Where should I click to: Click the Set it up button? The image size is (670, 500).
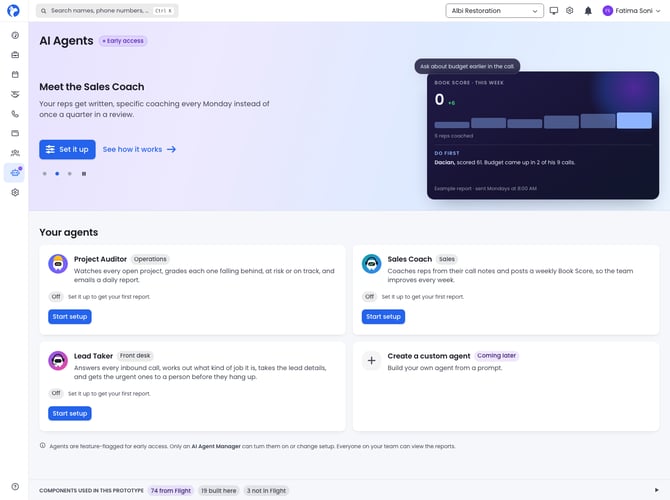pos(68,149)
